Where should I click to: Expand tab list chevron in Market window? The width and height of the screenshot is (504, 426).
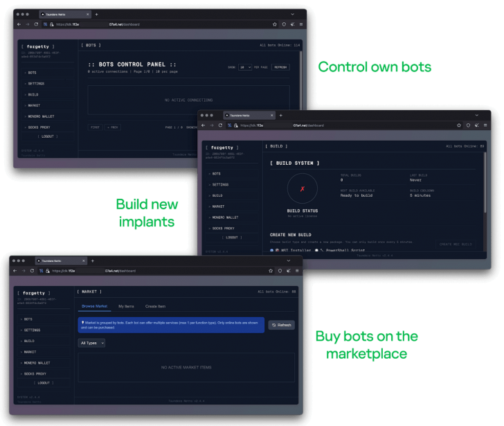point(289,260)
